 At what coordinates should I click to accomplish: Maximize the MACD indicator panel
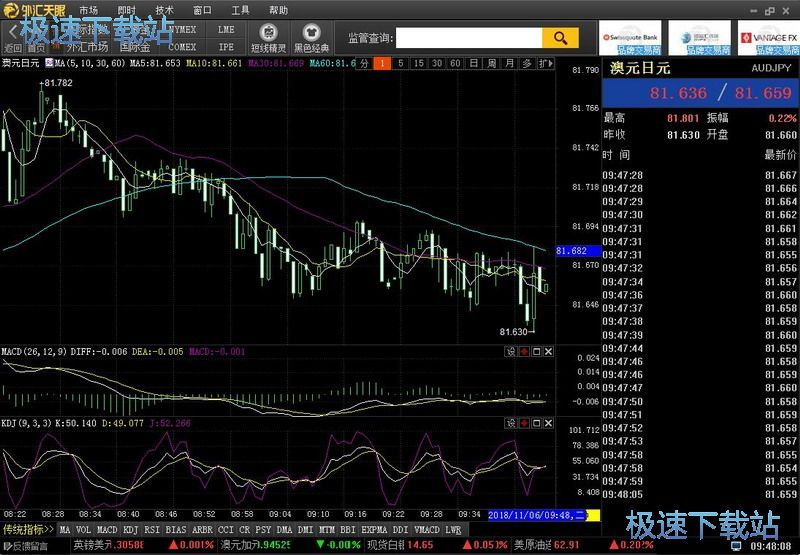(536, 351)
